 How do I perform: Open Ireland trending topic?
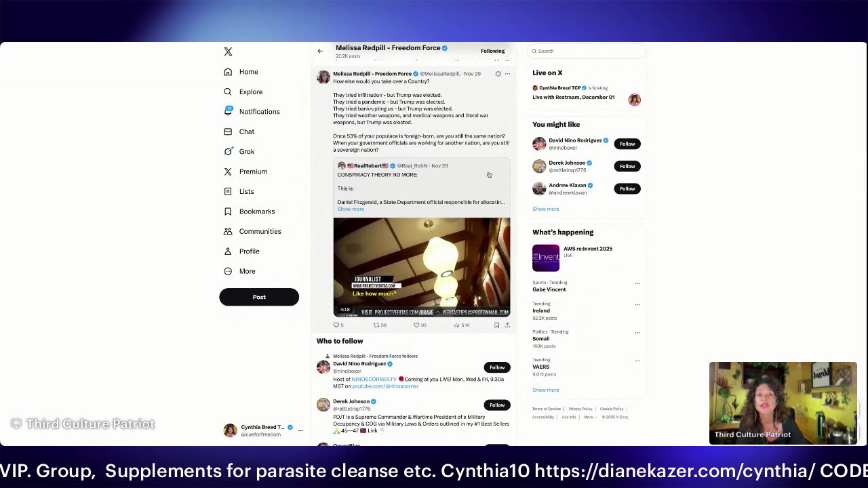pos(541,310)
